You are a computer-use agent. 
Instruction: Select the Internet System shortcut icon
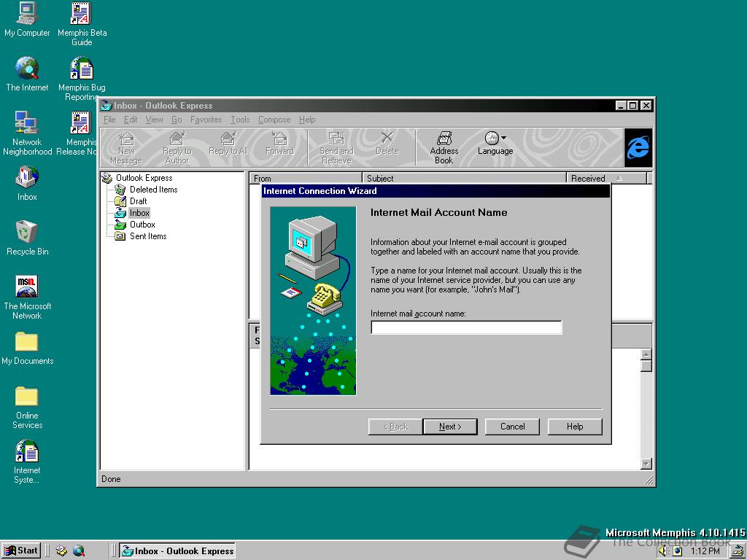click(27, 462)
